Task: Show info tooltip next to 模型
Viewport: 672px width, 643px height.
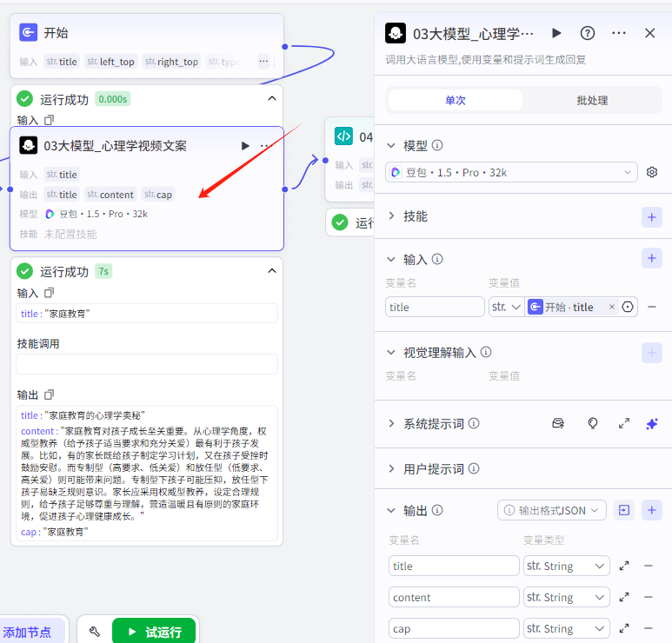Action: [437, 145]
